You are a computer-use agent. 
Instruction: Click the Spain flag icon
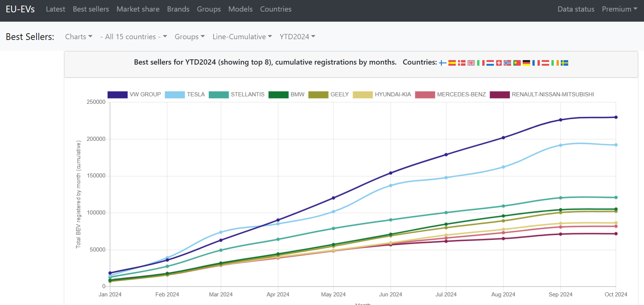coord(452,63)
